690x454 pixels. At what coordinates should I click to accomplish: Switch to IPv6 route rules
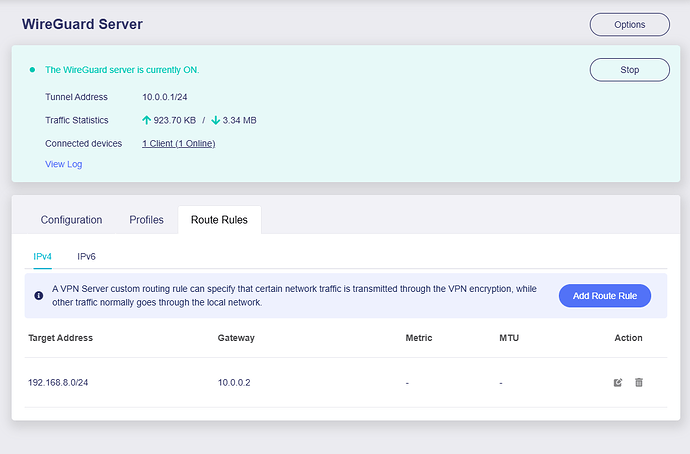pos(86,257)
